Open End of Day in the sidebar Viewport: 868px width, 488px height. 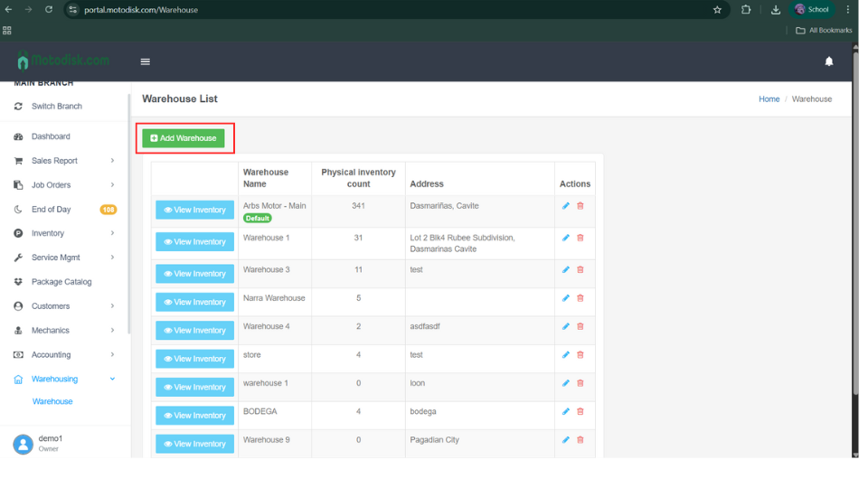[51, 209]
